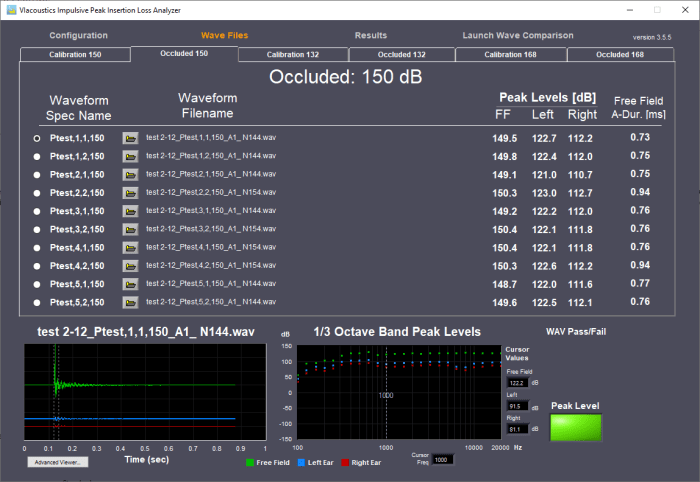Viewport: 700px width, 482px height.
Task: Go to the Results section
Action: (x=371, y=35)
